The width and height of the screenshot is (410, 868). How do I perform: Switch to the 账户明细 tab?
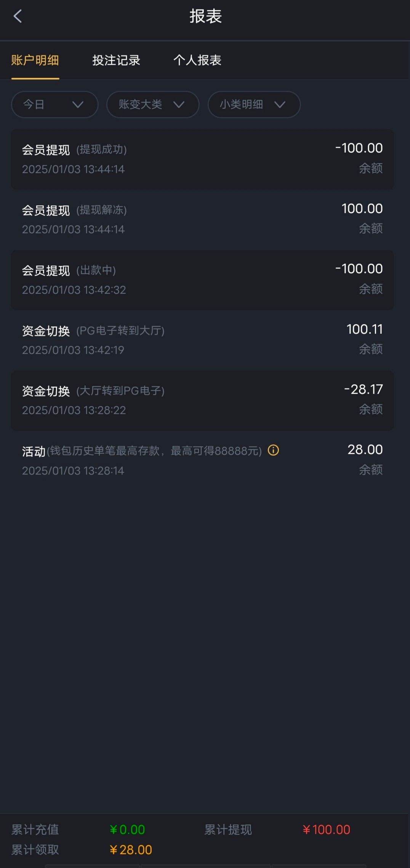(x=35, y=60)
